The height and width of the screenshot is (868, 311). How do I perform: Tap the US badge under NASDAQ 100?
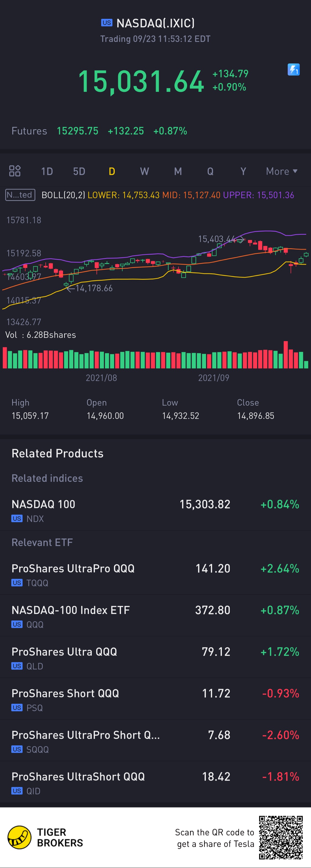(17, 518)
